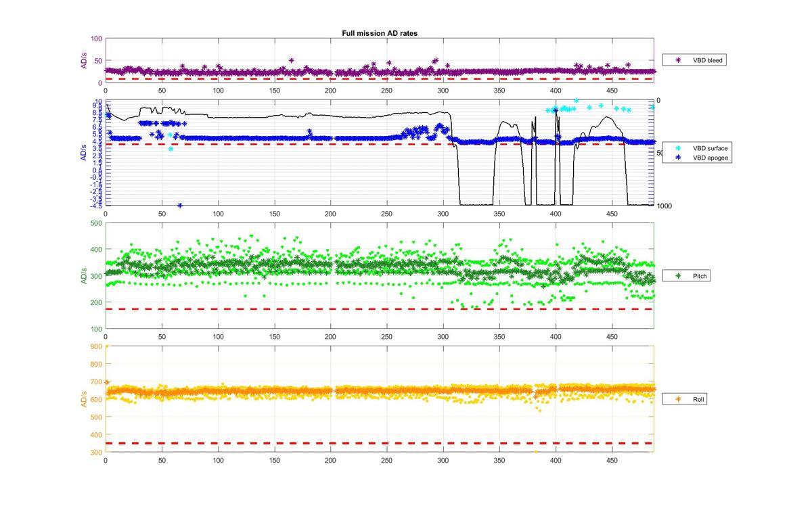
Task: Select the 'VBD surface' legend label
Action: point(710,147)
